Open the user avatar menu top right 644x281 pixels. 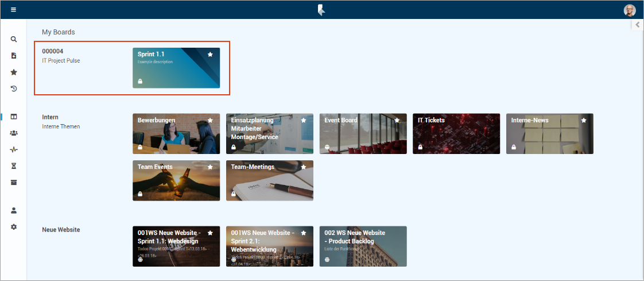click(630, 10)
